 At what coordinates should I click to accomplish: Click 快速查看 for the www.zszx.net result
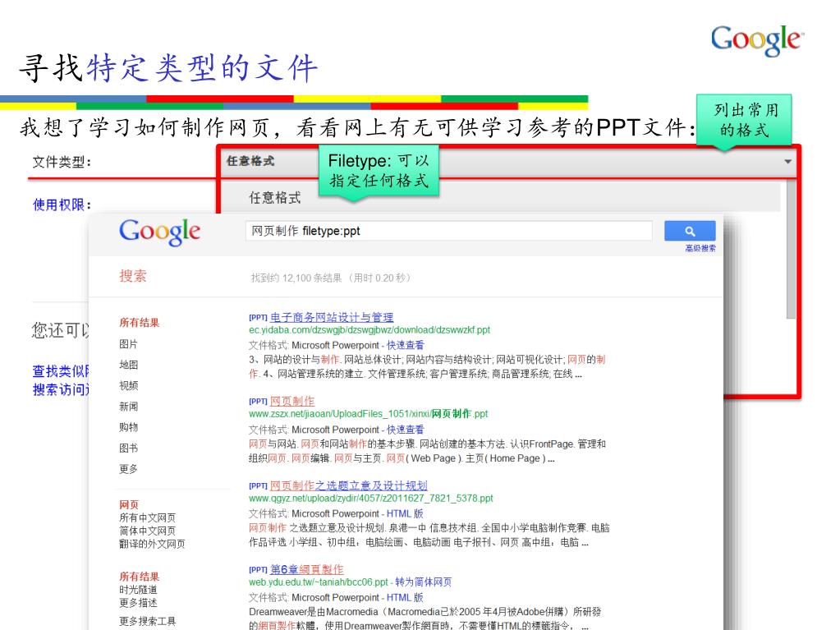click(406, 430)
